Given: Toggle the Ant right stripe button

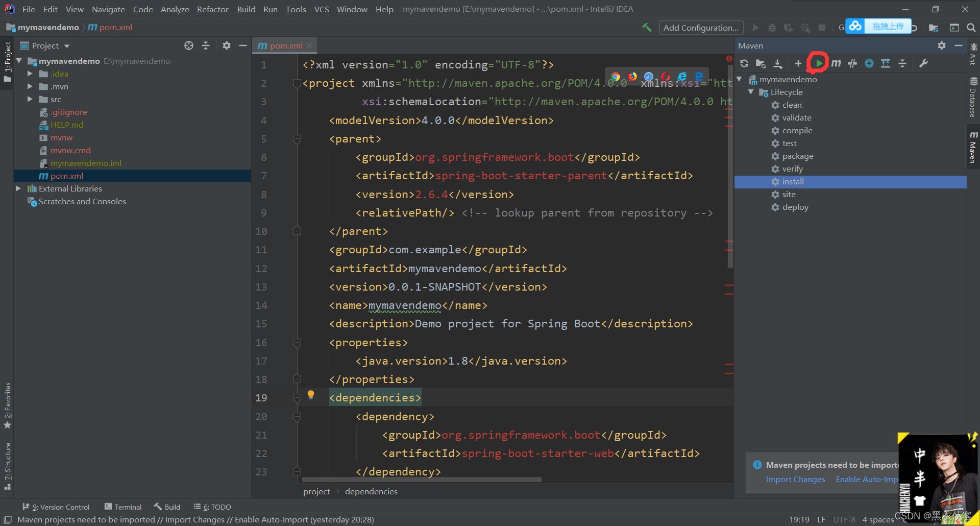Looking at the screenshot, I should pyautogui.click(x=973, y=54).
